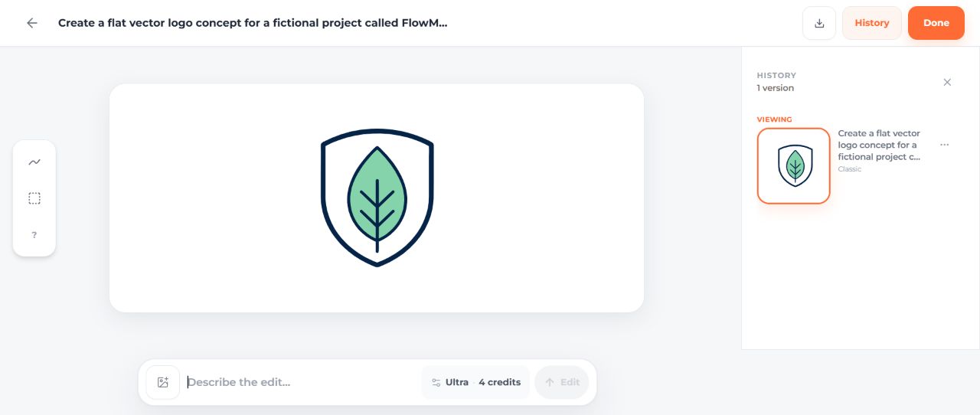Click the back arrow icon

(32, 23)
